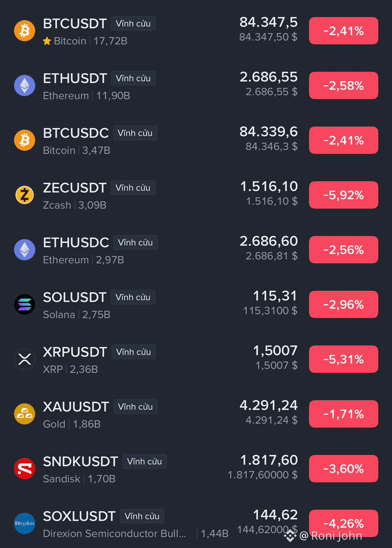
Task: Select the Vĩnh cửu tag beside ETHUSDT
Action: 133,78
